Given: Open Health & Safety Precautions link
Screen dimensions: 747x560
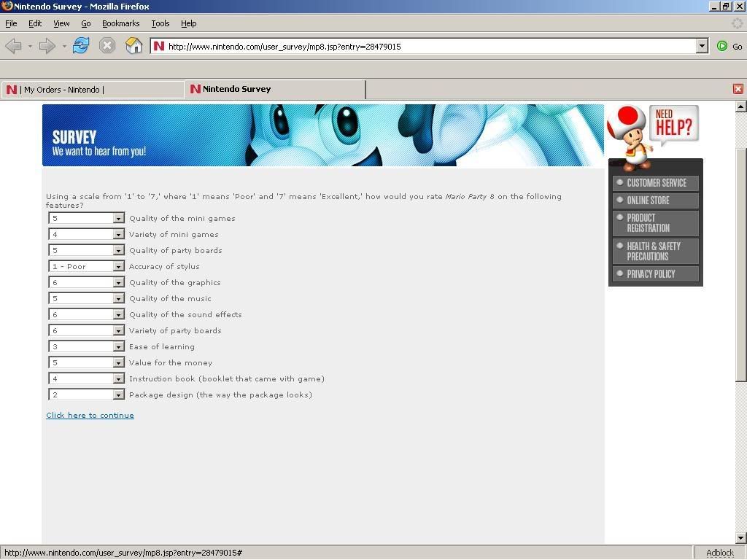Looking at the screenshot, I should tap(656, 251).
